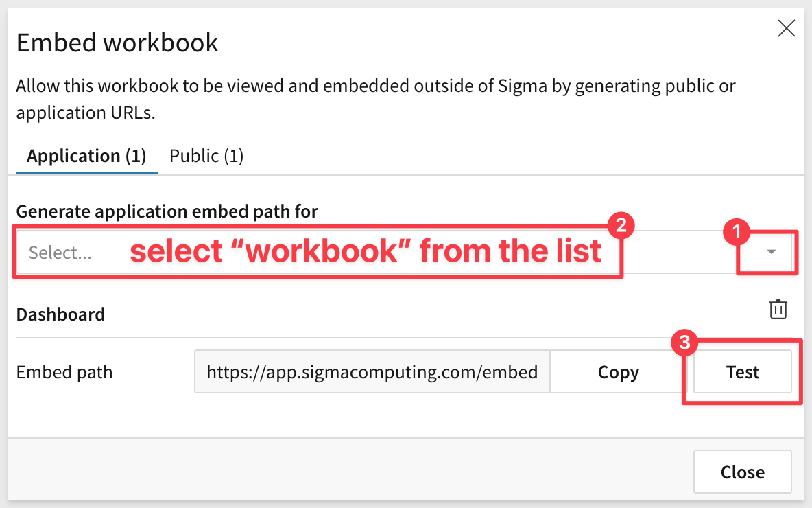Close the Embed workbook dialog with X

click(786, 28)
